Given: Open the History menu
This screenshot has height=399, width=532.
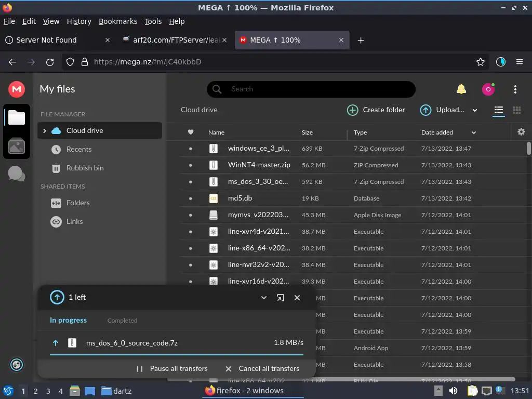Looking at the screenshot, I should [79, 21].
